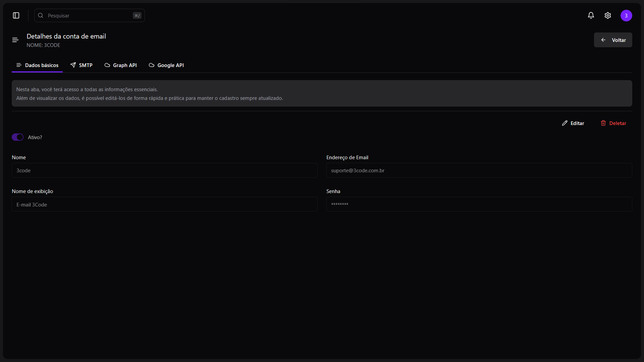This screenshot has width=644, height=362.
Task: Click the Nome input field
Action: coord(164,170)
